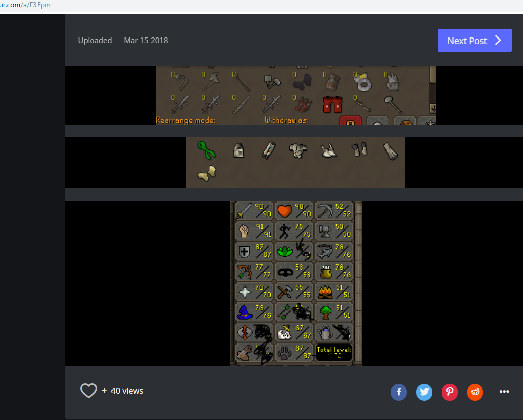
Task: Click the Ranged bow skill icon
Action: (x=244, y=272)
